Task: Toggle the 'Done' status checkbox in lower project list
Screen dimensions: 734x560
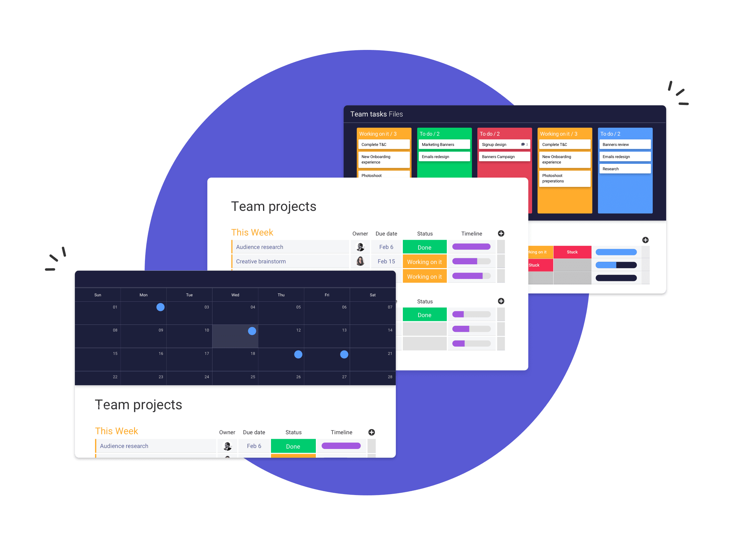Action: pos(292,445)
